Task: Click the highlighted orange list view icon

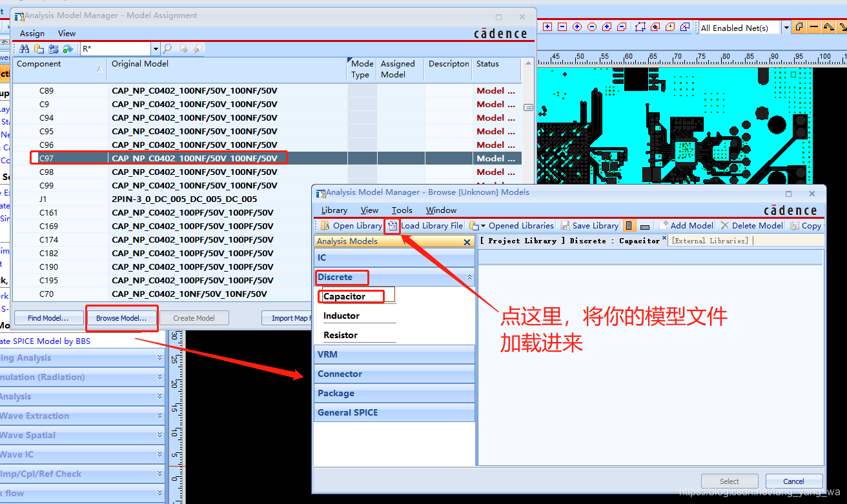Action: coord(629,226)
